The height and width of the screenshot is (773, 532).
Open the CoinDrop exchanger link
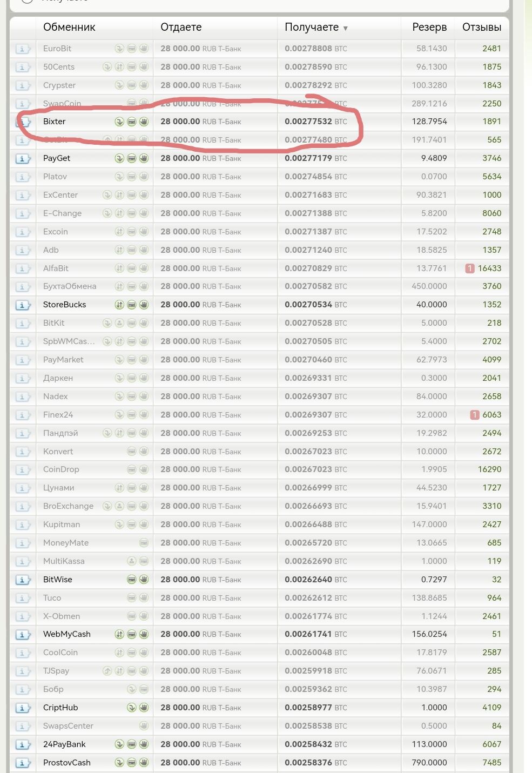pyautogui.click(x=61, y=469)
